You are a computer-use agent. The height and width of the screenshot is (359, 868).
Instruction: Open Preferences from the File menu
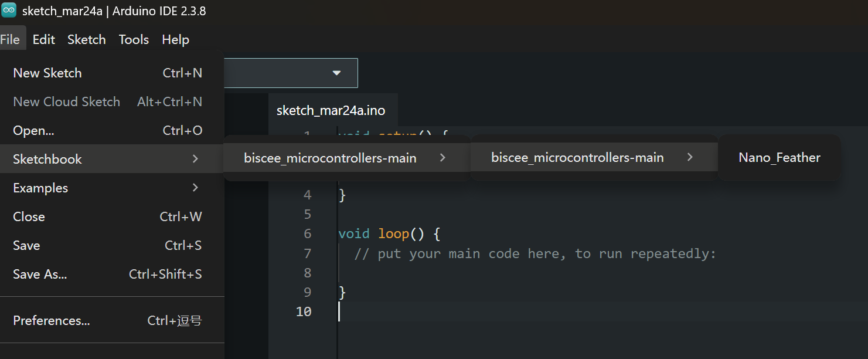click(52, 320)
